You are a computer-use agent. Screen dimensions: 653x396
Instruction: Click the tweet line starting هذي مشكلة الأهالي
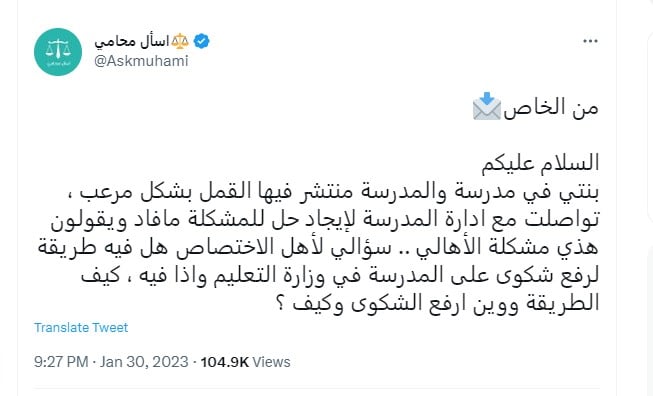(318, 248)
